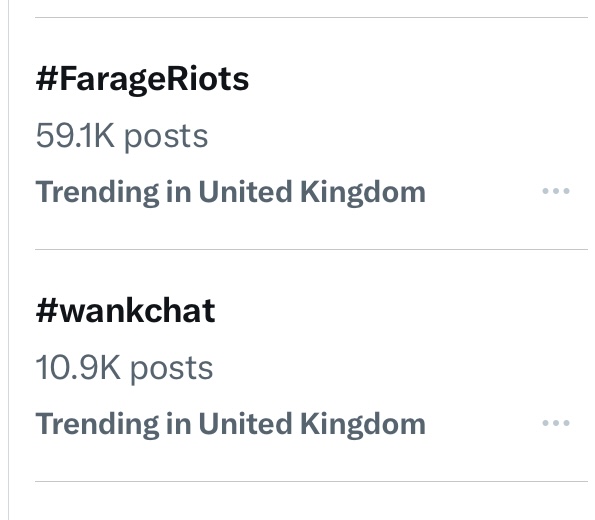Show the dropdown menu for the FarageRiots row
The image size is (595, 520).
tap(556, 191)
